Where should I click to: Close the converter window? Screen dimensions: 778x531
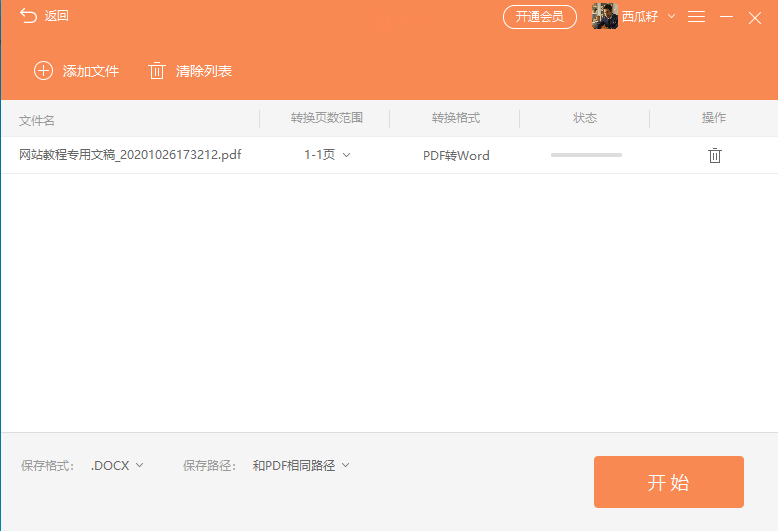pyautogui.click(x=755, y=18)
